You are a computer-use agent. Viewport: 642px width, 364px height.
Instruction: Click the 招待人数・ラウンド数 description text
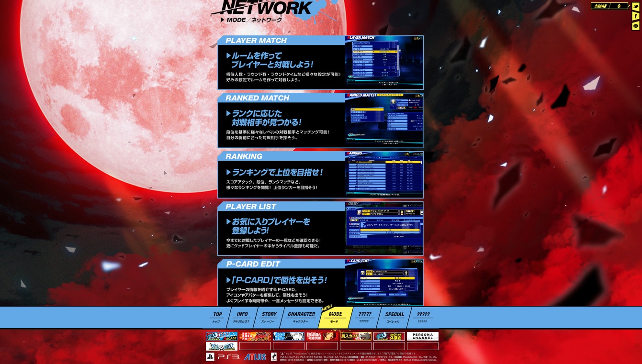pyautogui.click(x=283, y=77)
